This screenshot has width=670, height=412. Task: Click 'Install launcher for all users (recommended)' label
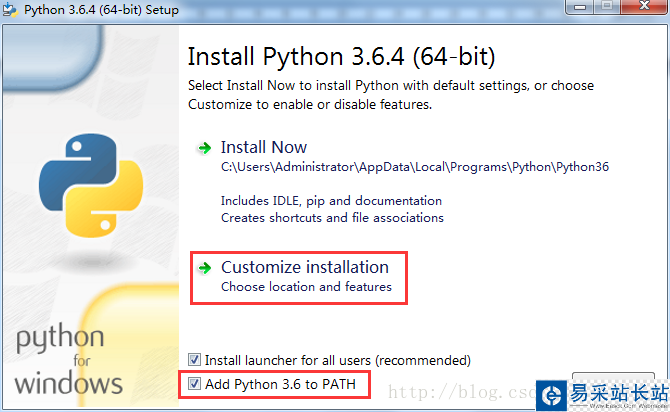click(337, 360)
